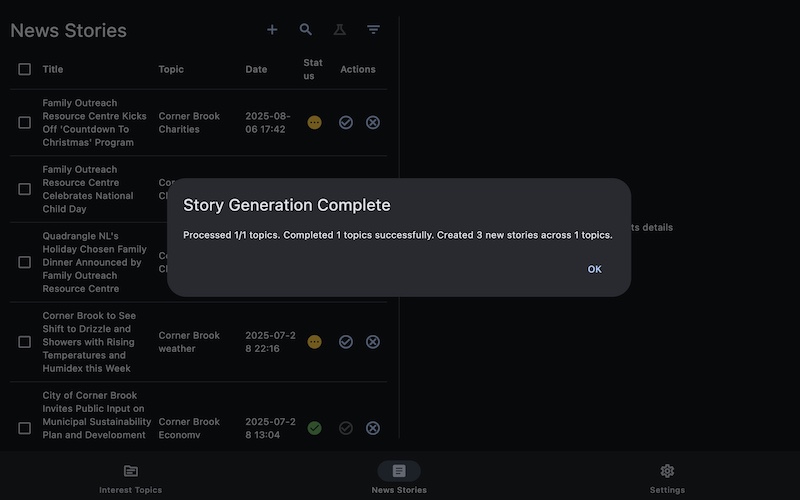Click the Title column header
The image size is (800, 500).
53,69
